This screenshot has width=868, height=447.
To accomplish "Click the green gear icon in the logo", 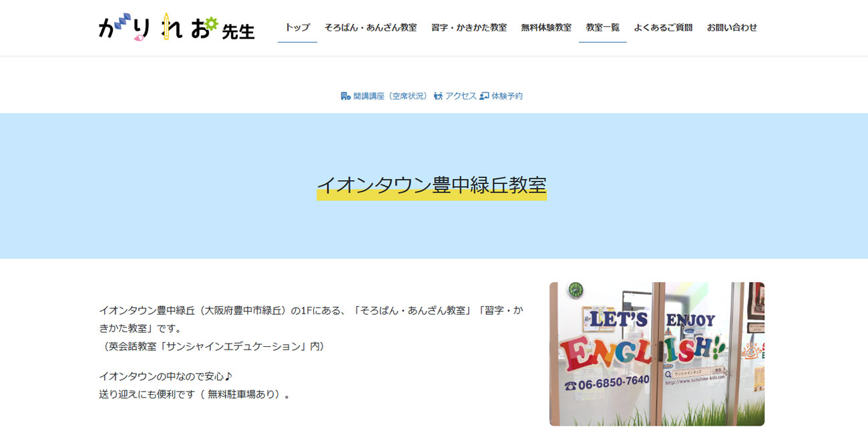I will 211,23.
